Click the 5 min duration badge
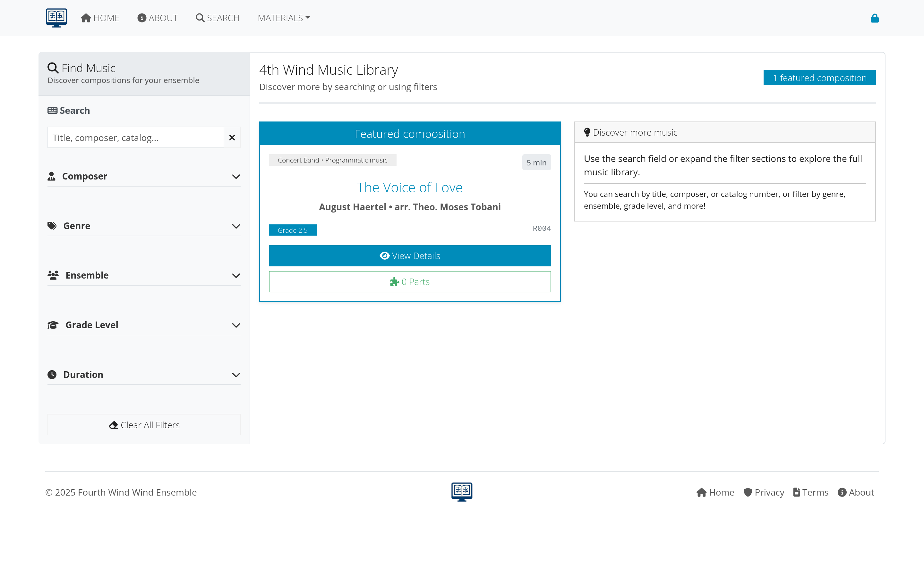The image size is (924, 577). click(x=536, y=162)
